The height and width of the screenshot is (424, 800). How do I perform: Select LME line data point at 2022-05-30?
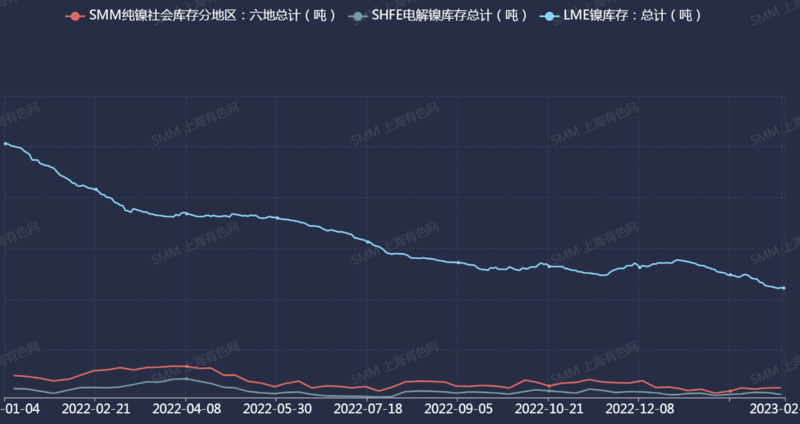click(x=277, y=218)
